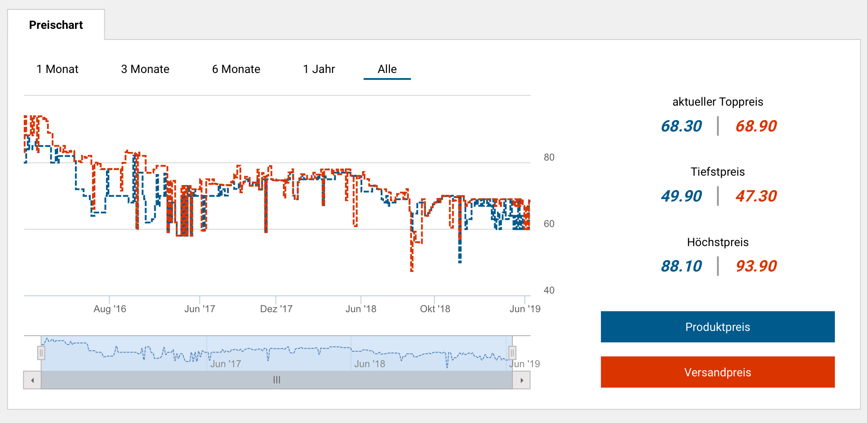
Task: Click the blue Höchstpreis value 88.10
Action: pos(681,266)
